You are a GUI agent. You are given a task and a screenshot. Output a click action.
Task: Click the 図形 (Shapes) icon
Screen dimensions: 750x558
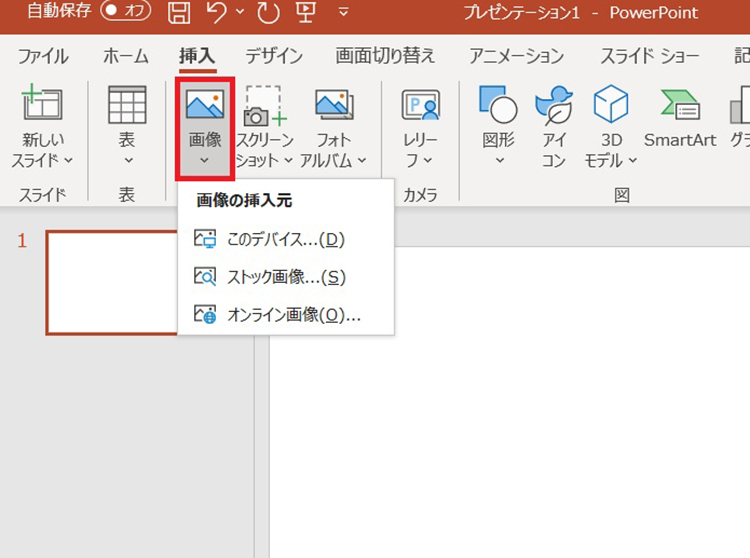point(498,104)
